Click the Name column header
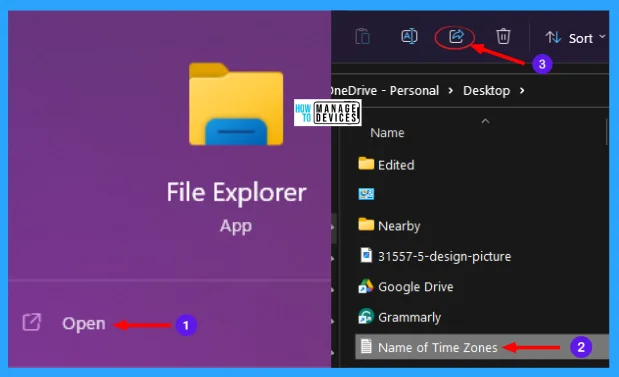This screenshot has height=377, width=619. point(387,133)
